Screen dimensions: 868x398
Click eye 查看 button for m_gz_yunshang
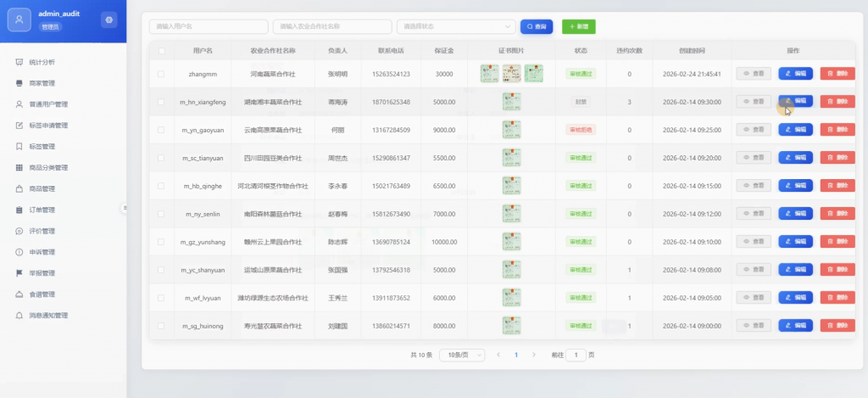click(754, 242)
